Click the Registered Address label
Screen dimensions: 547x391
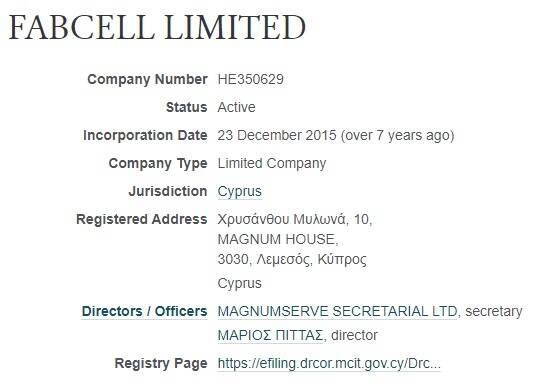click(x=142, y=219)
